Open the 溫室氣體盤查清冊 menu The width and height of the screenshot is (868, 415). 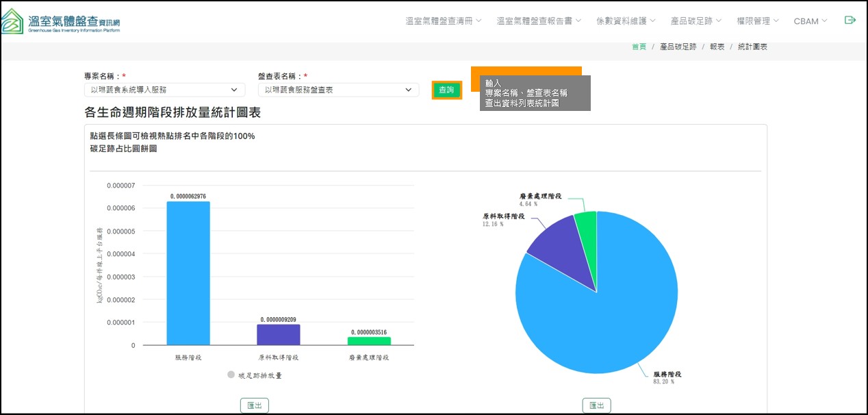pos(443,21)
